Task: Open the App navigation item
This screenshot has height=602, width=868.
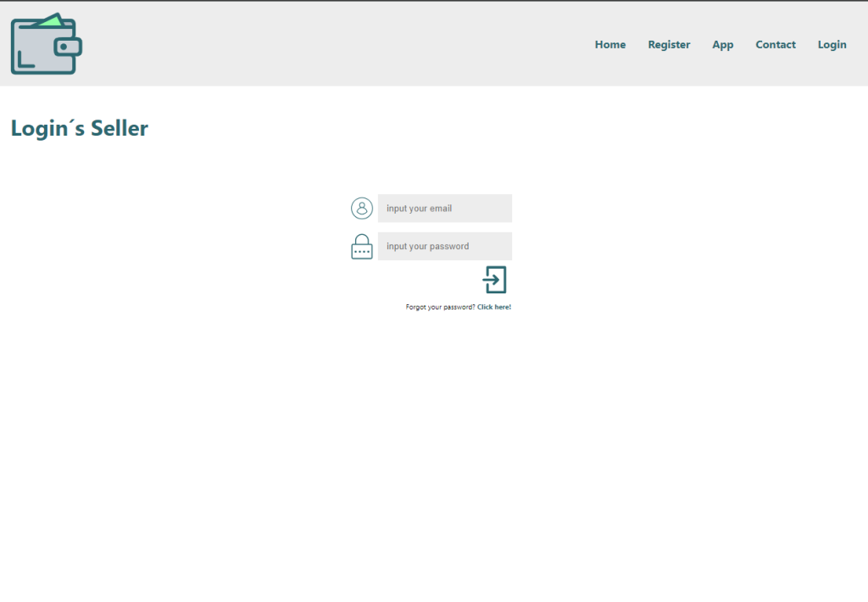Action: pyautogui.click(x=722, y=45)
